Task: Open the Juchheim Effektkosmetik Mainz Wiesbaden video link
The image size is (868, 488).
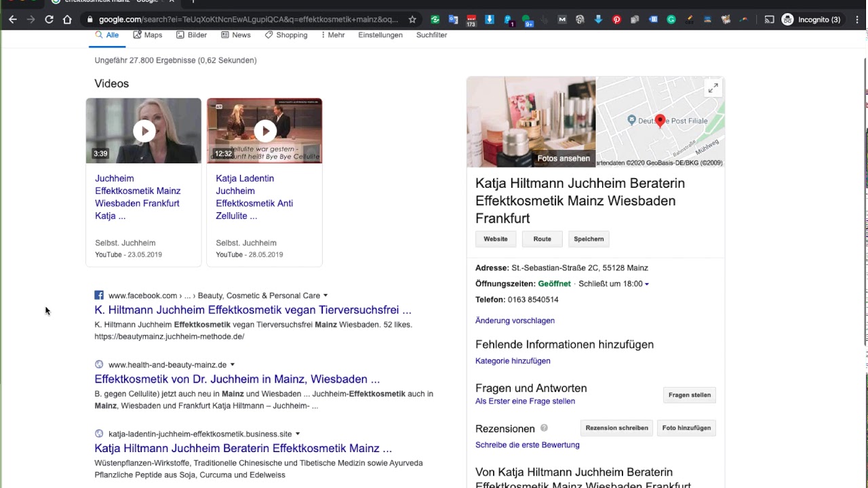Action: pos(138,197)
